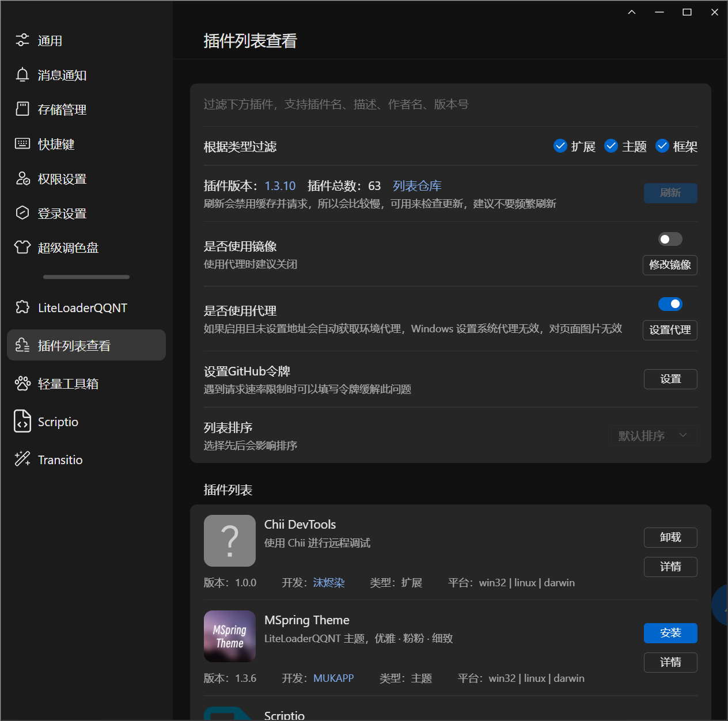Click the Scriptio code file icon
The height and width of the screenshot is (721, 728).
click(x=22, y=422)
